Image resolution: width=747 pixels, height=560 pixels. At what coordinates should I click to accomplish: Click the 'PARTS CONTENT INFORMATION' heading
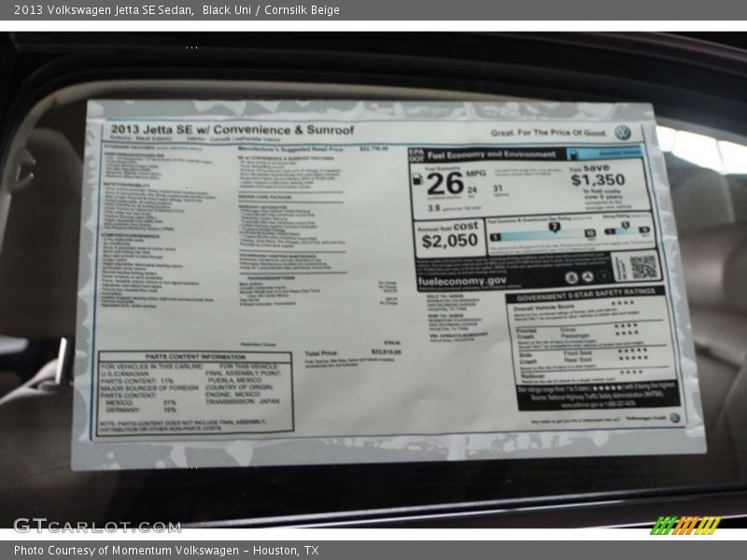195,357
